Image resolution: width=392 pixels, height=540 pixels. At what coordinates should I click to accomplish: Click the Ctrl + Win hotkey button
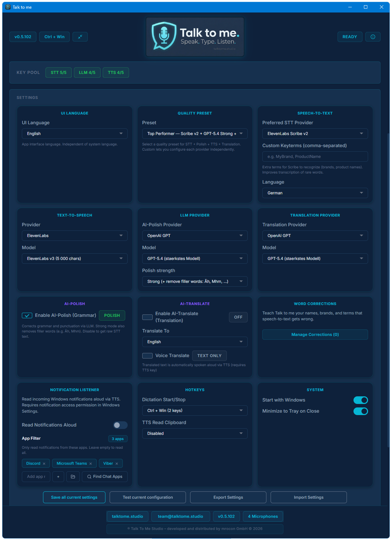coord(54,37)
